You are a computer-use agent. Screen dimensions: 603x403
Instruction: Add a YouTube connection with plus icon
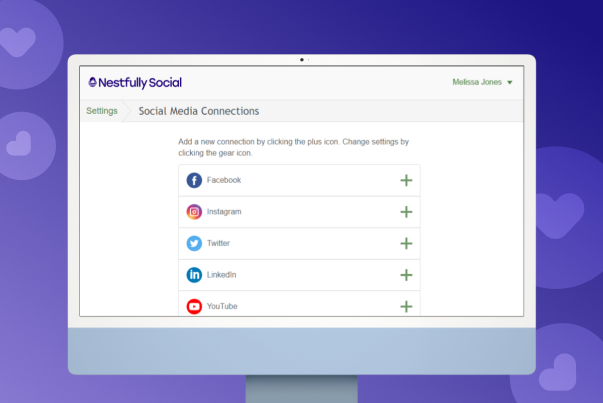[x=406, y=306]
